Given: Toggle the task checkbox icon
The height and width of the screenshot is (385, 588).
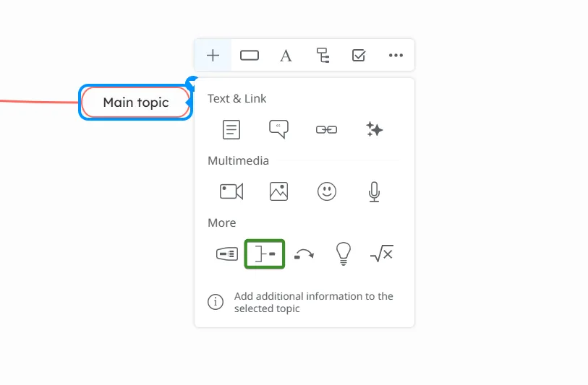Looking at the screenshot, I should coord(359,56).
